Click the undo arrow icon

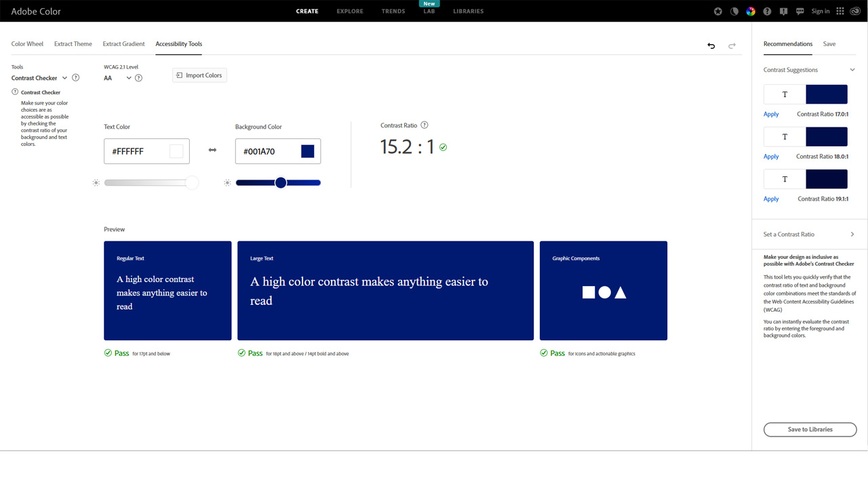point(711,46)
